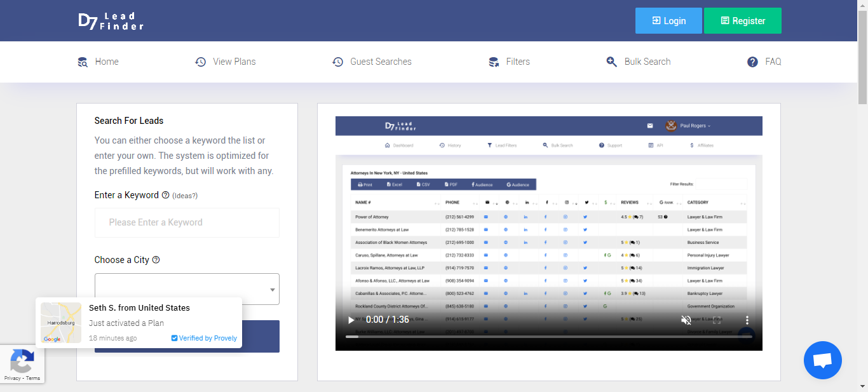This screenshot has width=868, height=392.
Task: Click the Home search icon
Action: click(x=83, y=62)
